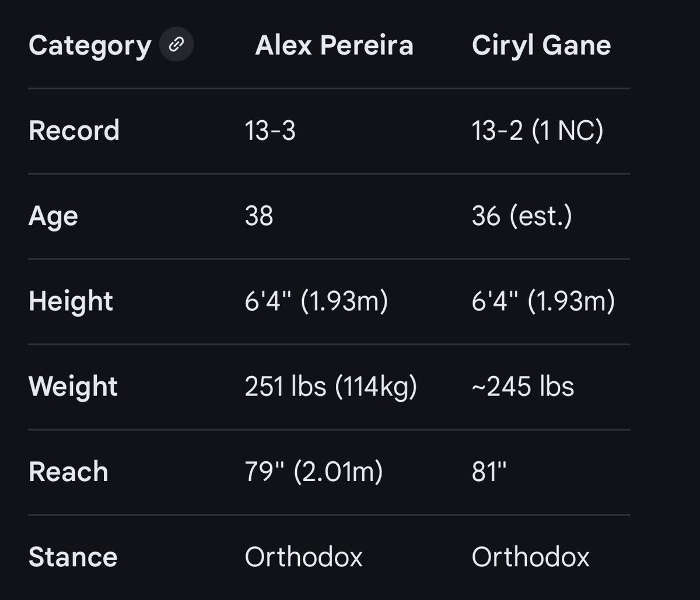Select Pereira's 251 lbs (114kg) weight
This screenshot has height=600, width=700.
tap(331, 387)
